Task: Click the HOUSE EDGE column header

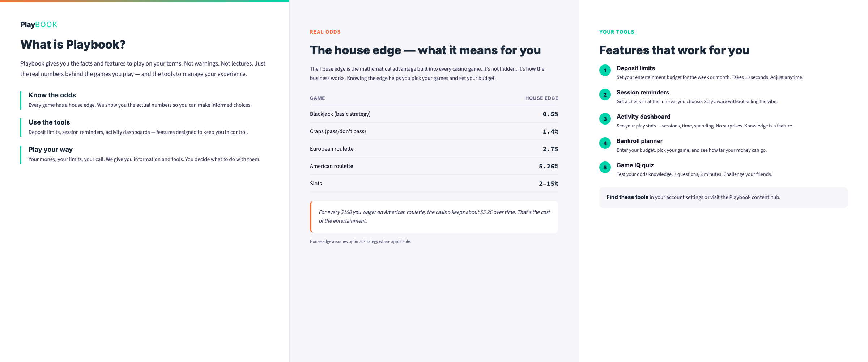Action: click(x=541, y=98)
